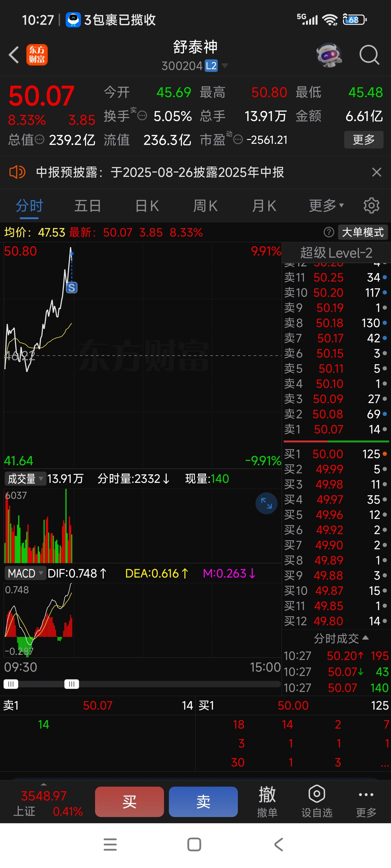This screenshot has width=391, height=868.
Task: Switch to 日K chart tab
Action: (147, 206)
